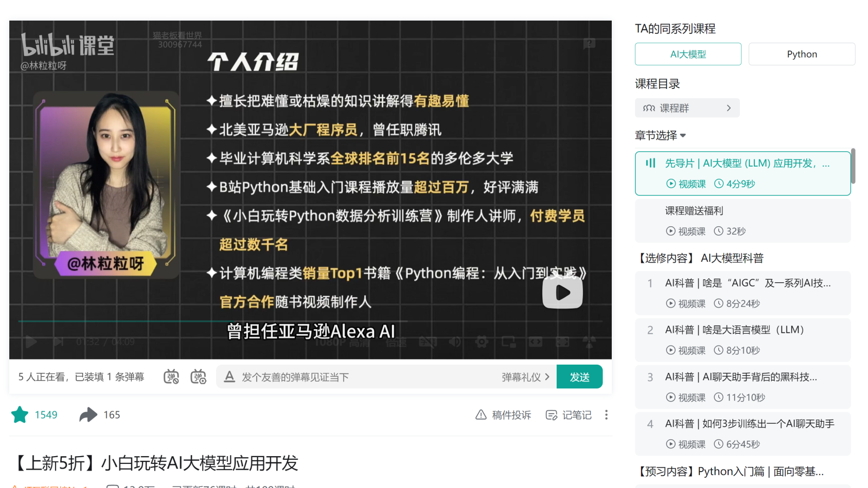The height and width of the screenshot is (488, 868).
Task: Play lesson 2 AI科普 | 啥是大语言模型 (LLM)
Action: [x=742, y=340]
